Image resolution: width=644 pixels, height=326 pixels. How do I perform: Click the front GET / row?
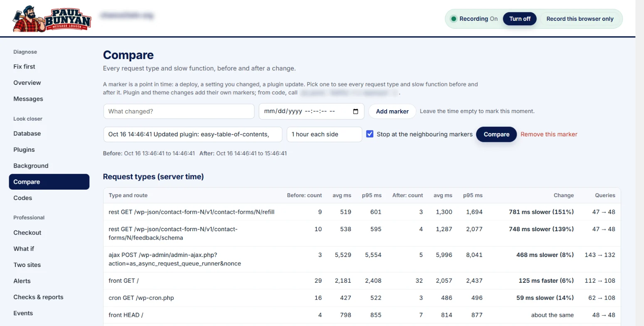coord(362,281)
